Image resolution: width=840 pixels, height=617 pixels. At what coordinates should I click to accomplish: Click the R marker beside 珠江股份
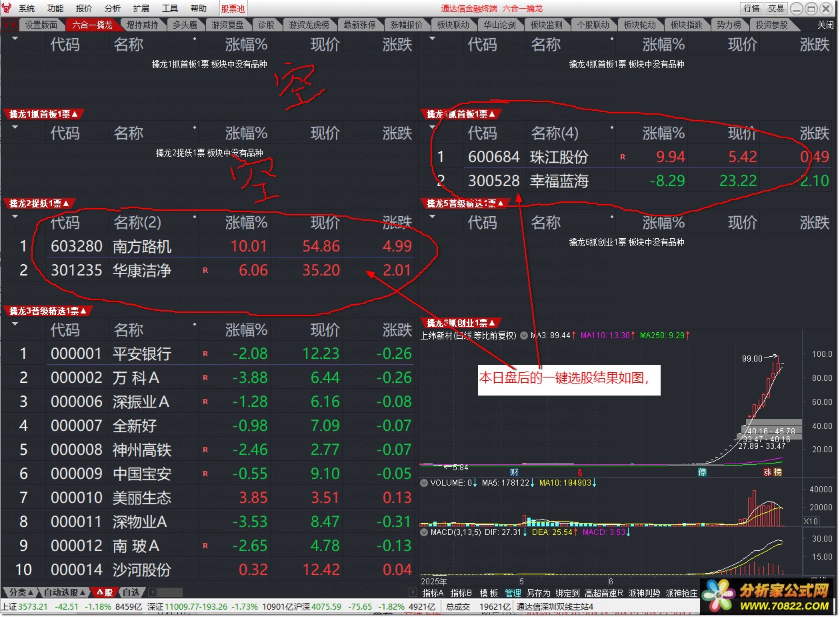pyautogui.click(x=623, y=157)
